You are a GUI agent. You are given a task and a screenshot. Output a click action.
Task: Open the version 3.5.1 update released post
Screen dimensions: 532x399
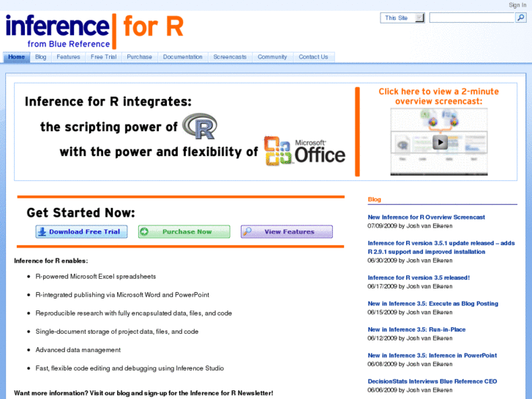pos(441,247)
